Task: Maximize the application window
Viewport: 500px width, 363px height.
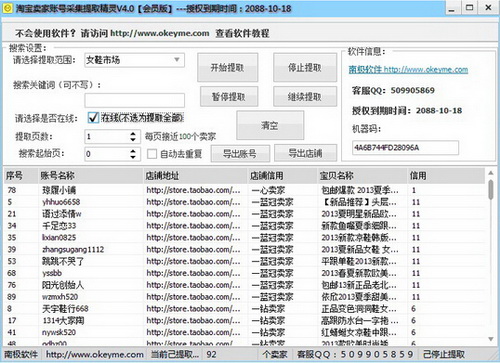Action: 470,8
